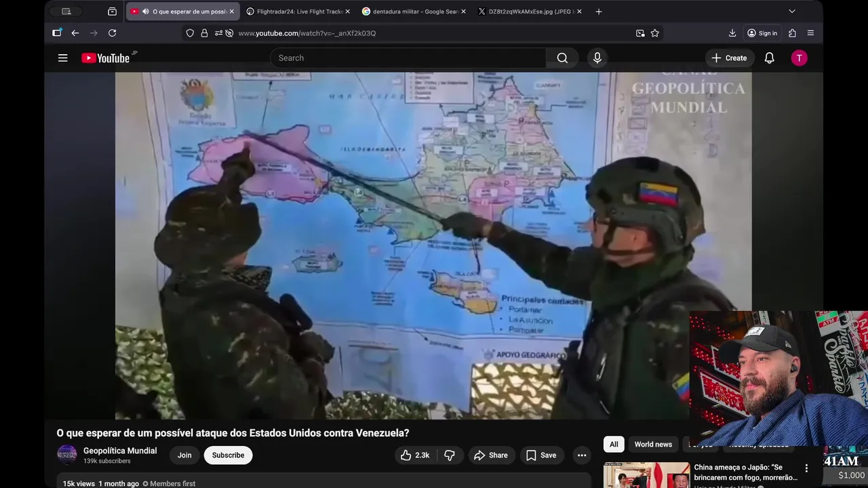Open the browser application menu
The height and width of the screenshot is (488, 868).
(x=810, y=33)
